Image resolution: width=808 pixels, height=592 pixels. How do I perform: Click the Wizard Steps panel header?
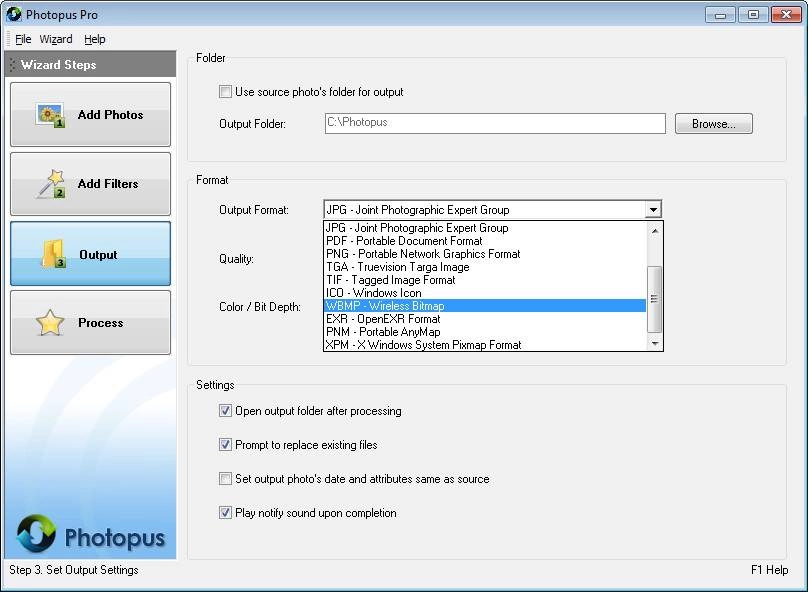(90, 64)
